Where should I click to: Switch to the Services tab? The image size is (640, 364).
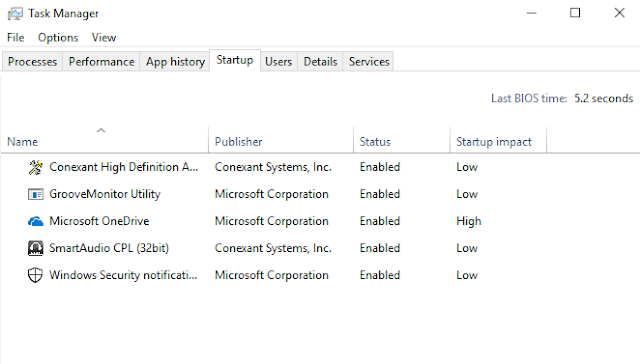369,62
